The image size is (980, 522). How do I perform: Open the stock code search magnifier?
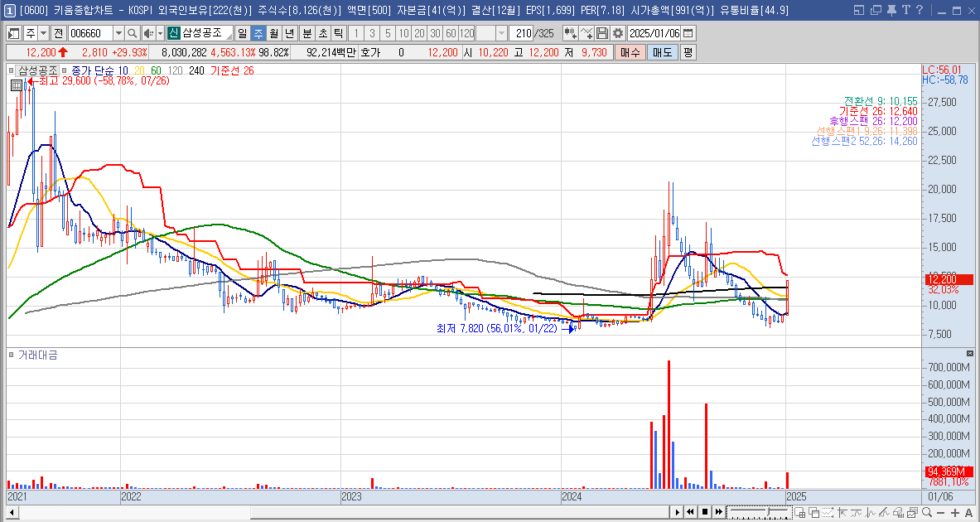coord(132,33)
